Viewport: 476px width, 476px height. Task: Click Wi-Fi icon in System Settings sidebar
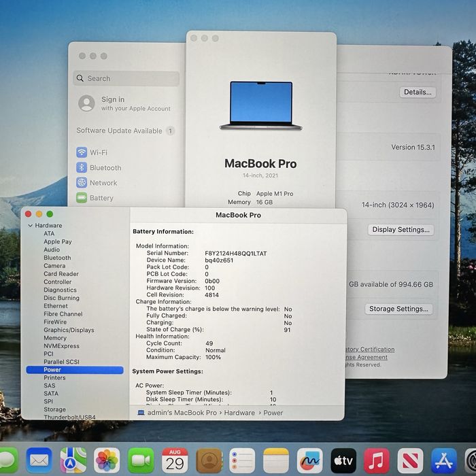tap(82, 152)
